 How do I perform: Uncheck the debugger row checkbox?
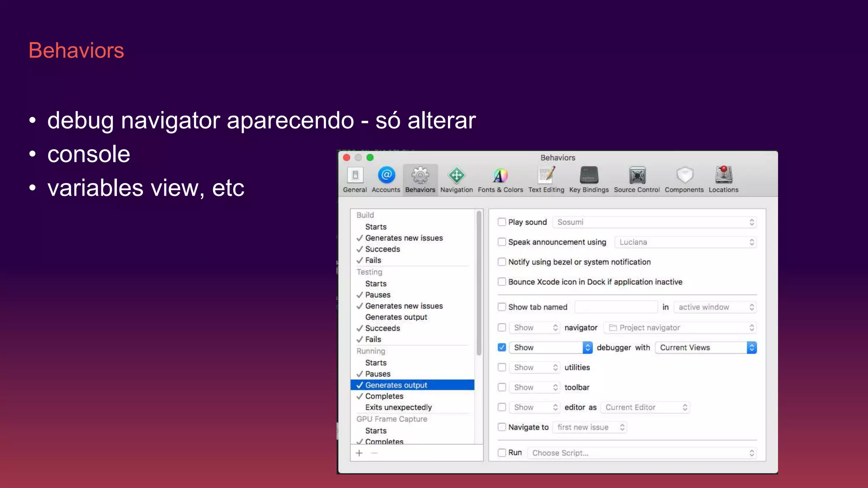click(x=502, y=347)
